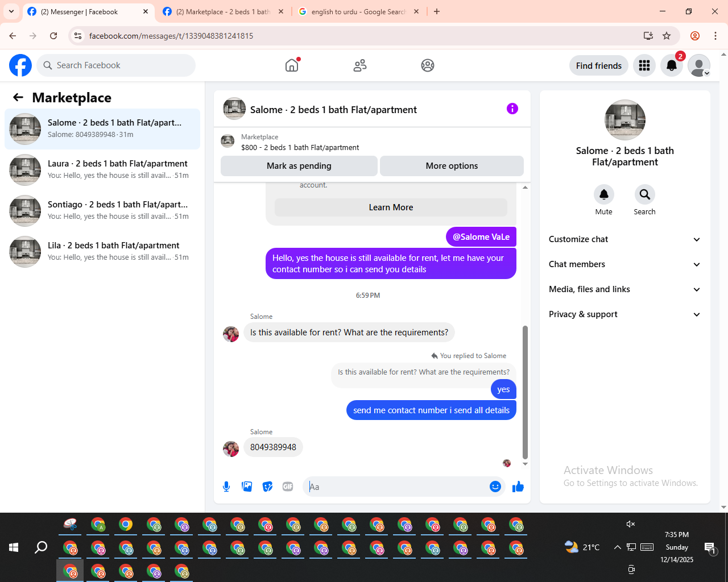The width and height of the screenshot is (728, 582).
Task: Open Windows notification center icon
Action: [710, 547]
